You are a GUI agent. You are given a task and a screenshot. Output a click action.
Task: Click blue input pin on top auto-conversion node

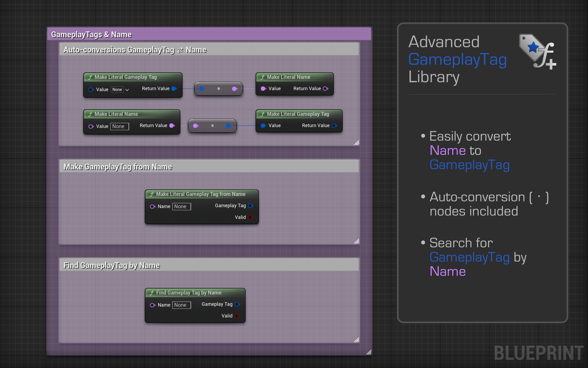202,89
